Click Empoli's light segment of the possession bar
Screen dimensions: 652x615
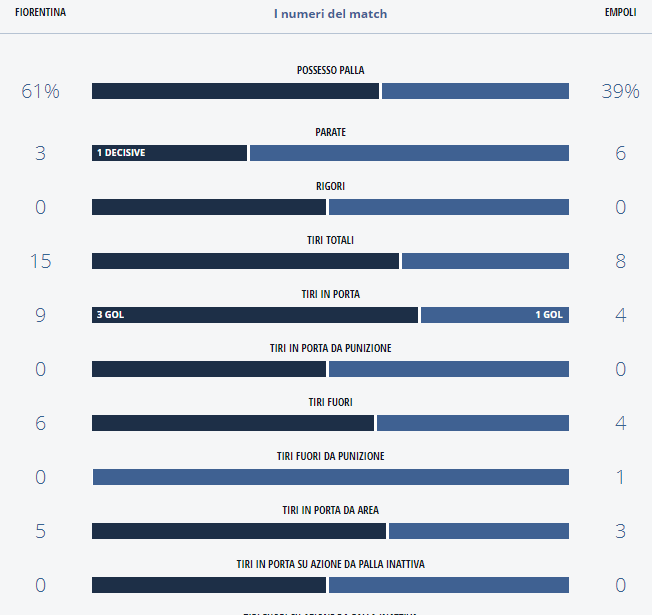475,91
